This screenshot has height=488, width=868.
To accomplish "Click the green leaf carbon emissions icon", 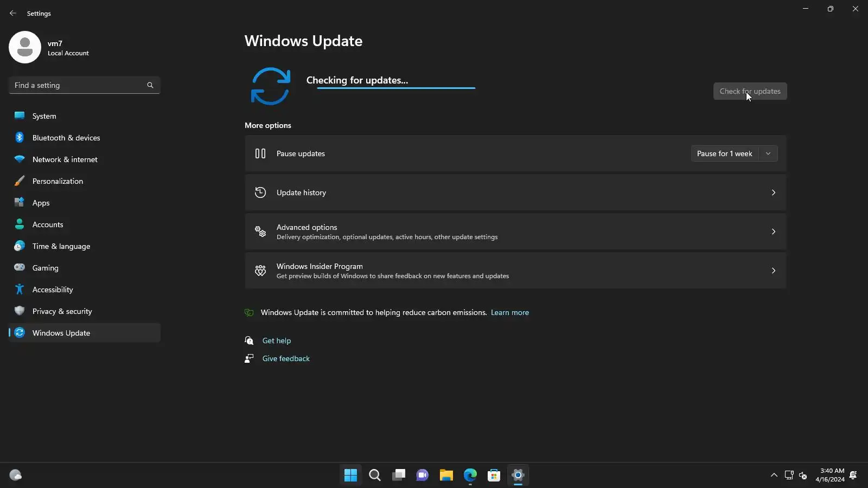I will (x=249, y=312).
